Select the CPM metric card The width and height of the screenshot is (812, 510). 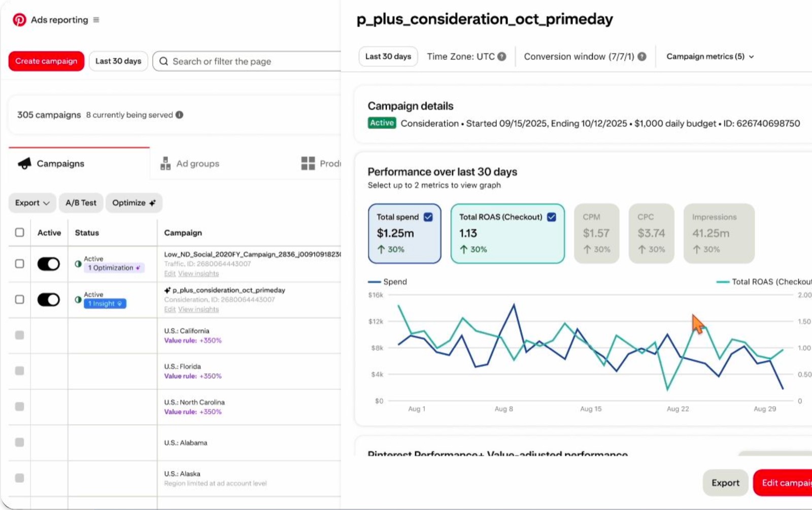tap(596, 233)
